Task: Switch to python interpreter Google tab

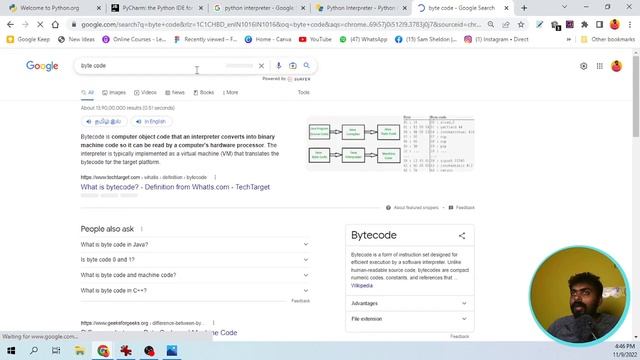Action: click(259, 8)
